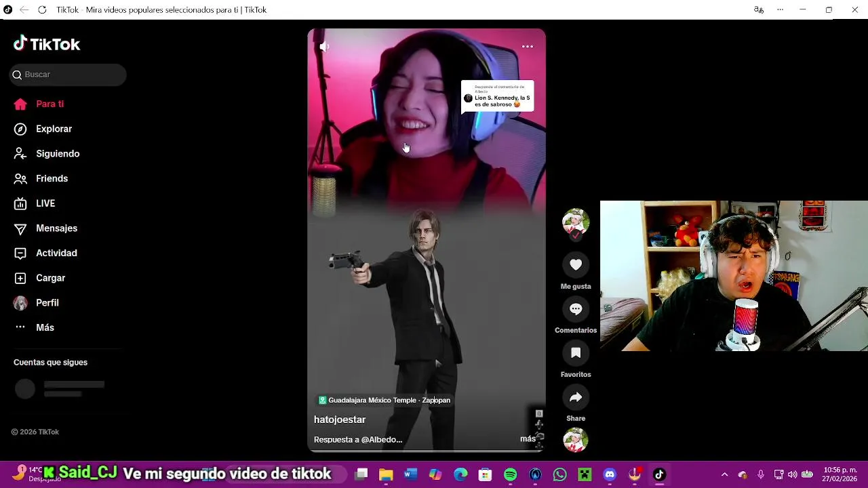Open hatojoestar username link

point(340,420)
